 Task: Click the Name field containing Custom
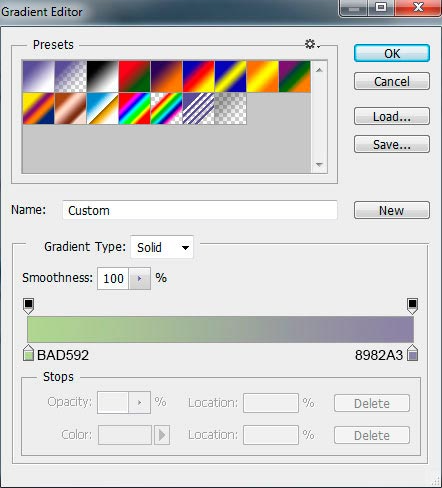click(200, 210)
